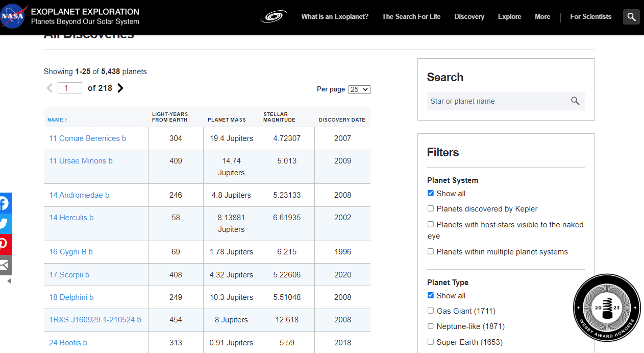Open the More menu item
This screenshot has height=353, width=644.
pos(542,16)
